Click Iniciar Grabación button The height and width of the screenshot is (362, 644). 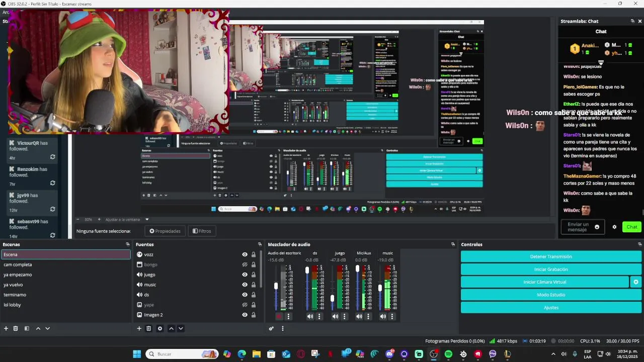pos(551,269)
